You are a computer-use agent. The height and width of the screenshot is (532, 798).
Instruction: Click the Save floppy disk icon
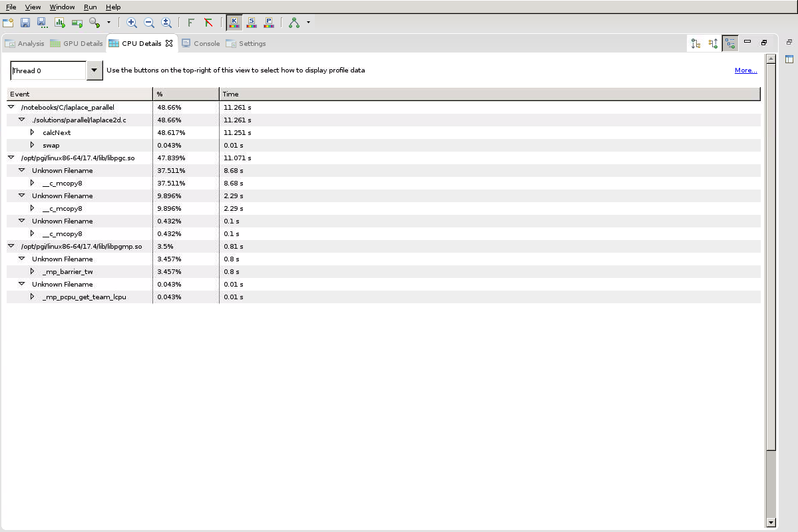tap(25, 23)
